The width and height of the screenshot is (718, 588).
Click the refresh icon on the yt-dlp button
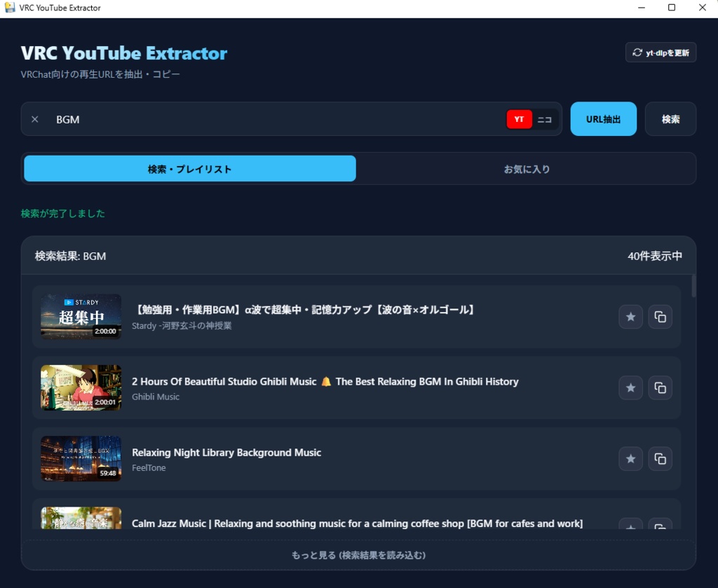pyautogui.click(x=637, y=52)
